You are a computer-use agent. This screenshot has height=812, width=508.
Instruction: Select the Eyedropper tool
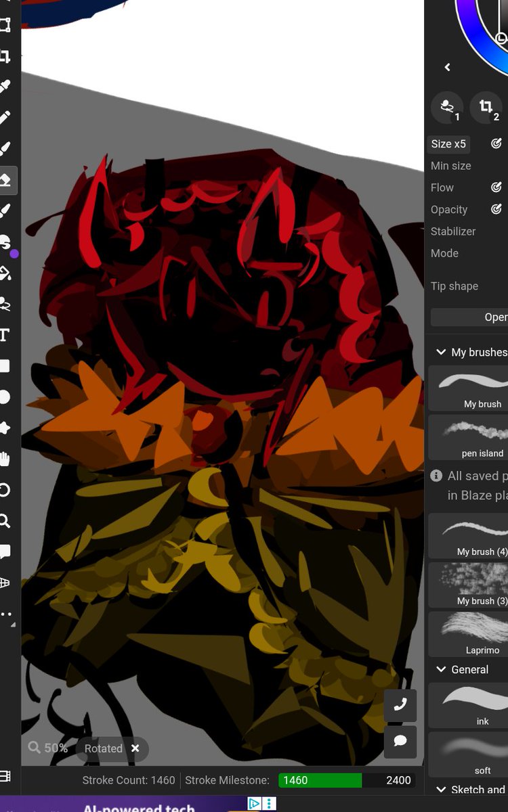pyautogui.click(x=4, y=87)
